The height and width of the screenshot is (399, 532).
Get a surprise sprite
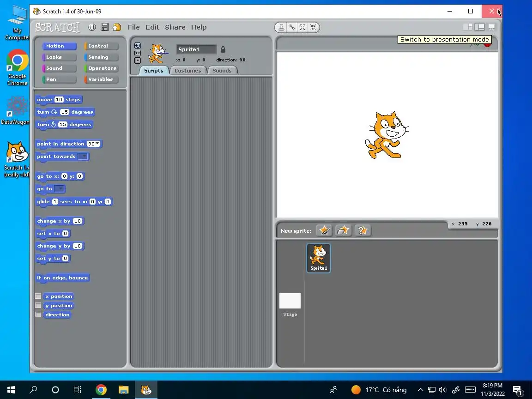pyautogui.click(x=363, y=230)
